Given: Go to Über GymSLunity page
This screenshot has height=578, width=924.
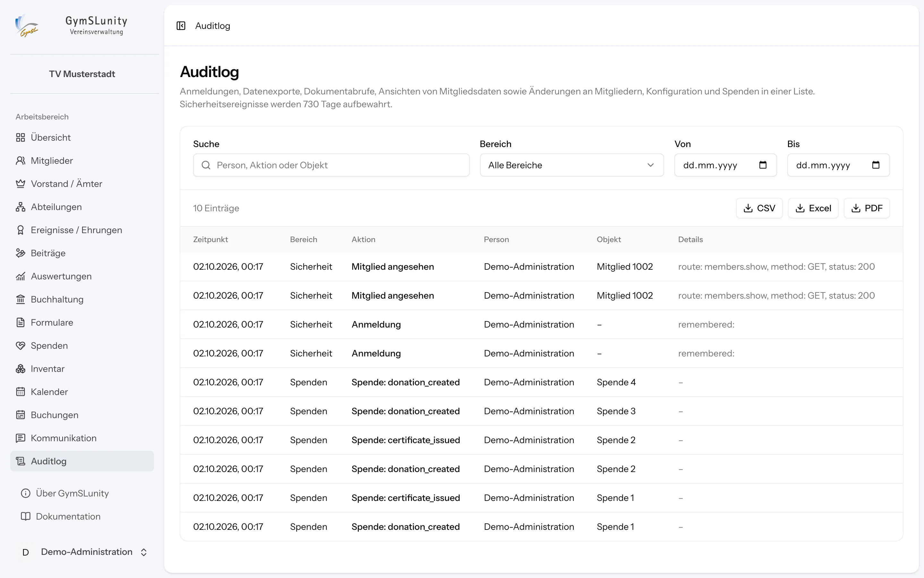Looking at the screenshot, I should [x=82, y=493].
